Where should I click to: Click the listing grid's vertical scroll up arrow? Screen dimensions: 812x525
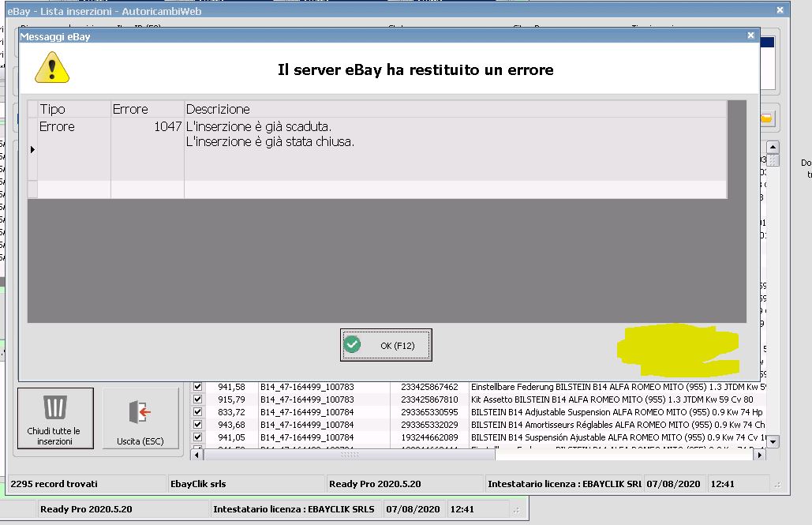(x=773, y=147)
